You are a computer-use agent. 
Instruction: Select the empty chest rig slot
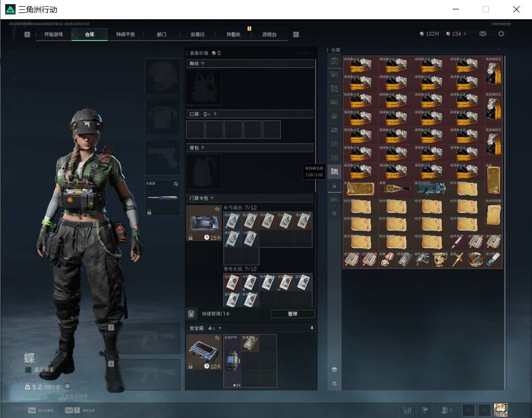[x=204, y=88]
